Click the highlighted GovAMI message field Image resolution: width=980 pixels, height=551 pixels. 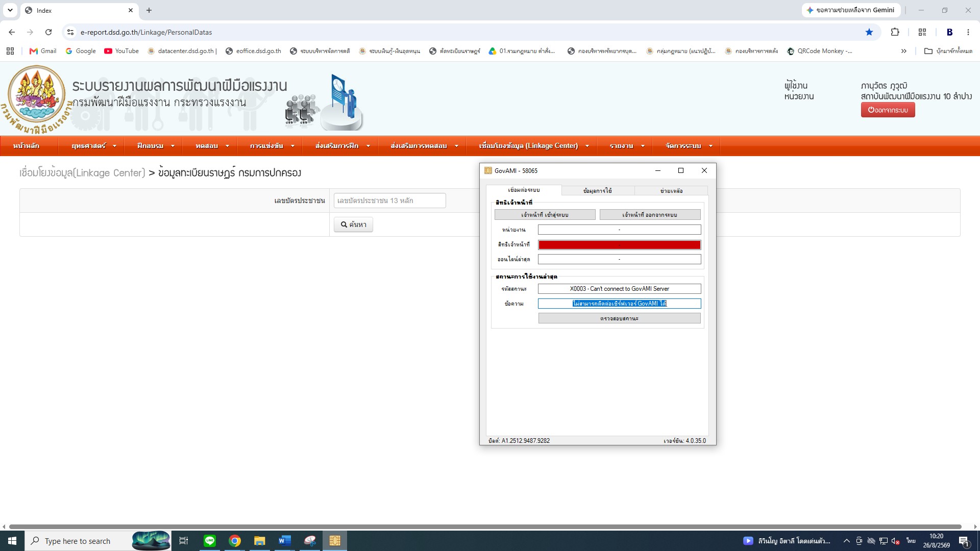pos(619,304)
